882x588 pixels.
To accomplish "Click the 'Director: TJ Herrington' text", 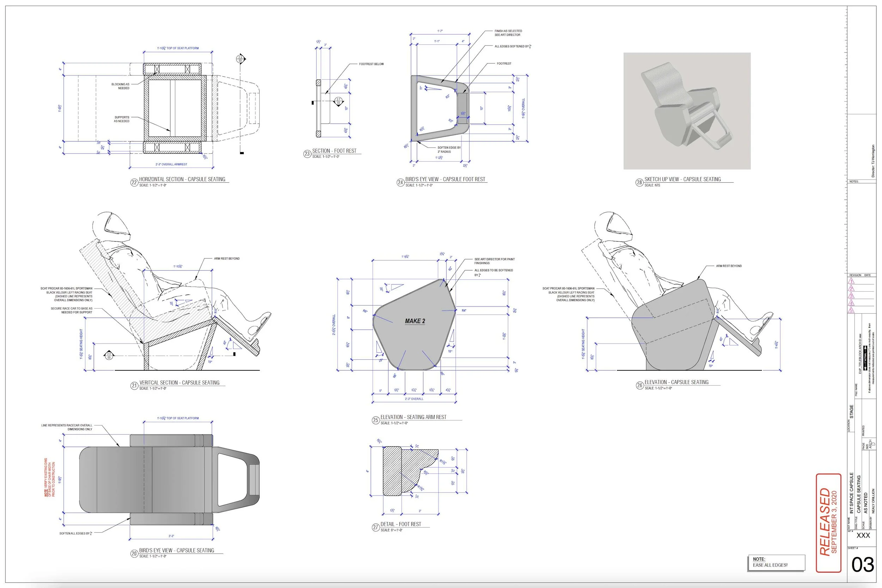I will point(873,161).
